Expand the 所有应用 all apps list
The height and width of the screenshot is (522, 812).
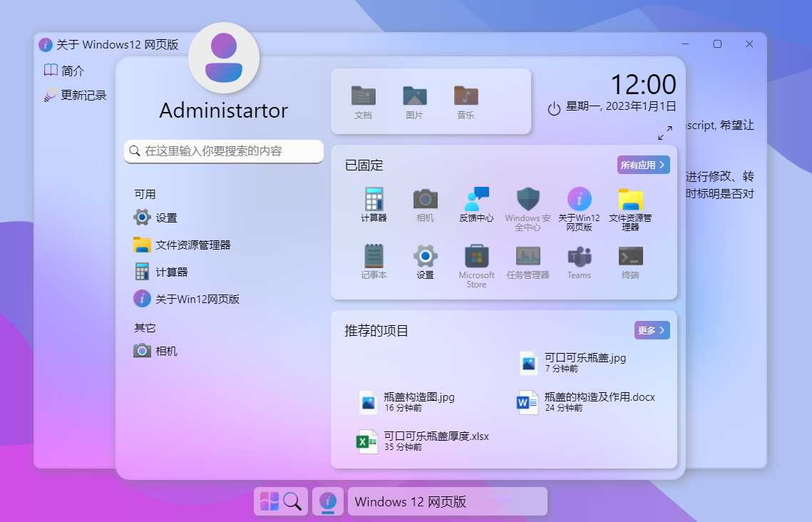pos(643,165)
